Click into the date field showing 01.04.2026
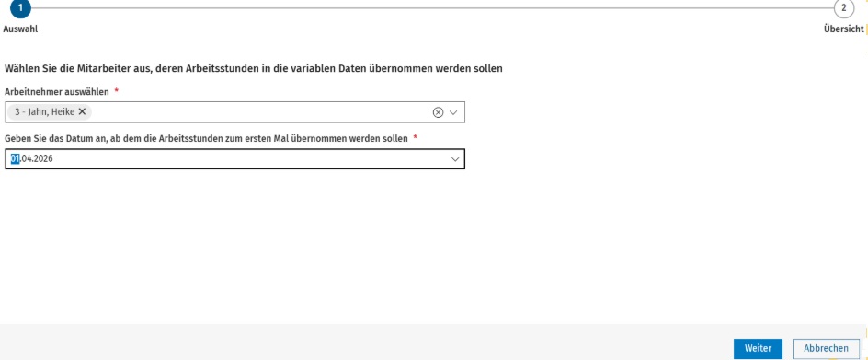Screen dimensions: 868x360 (x=234, y=159)
